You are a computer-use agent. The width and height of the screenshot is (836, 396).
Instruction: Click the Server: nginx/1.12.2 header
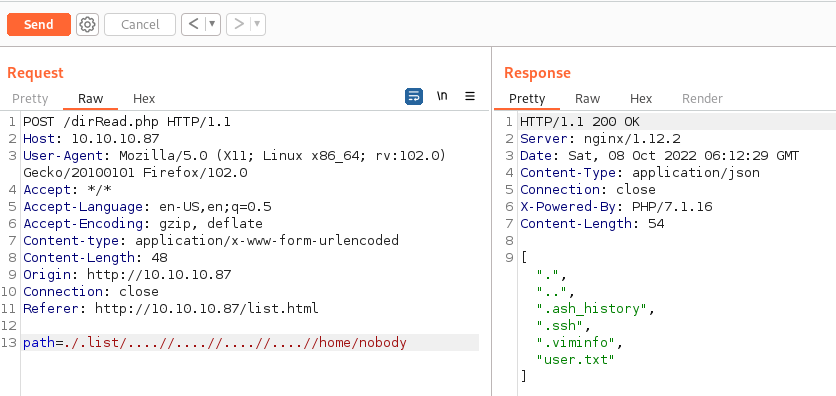pyautogui.click(x=600, y=139)
